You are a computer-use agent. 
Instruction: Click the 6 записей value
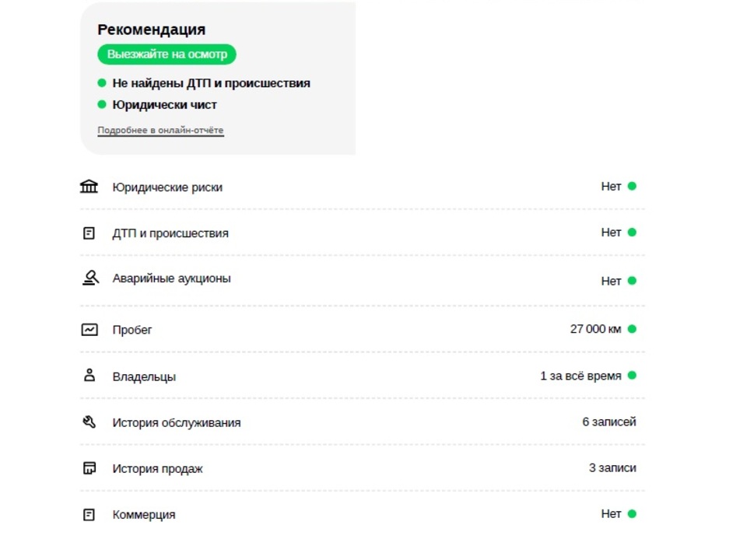pos(609,422)
